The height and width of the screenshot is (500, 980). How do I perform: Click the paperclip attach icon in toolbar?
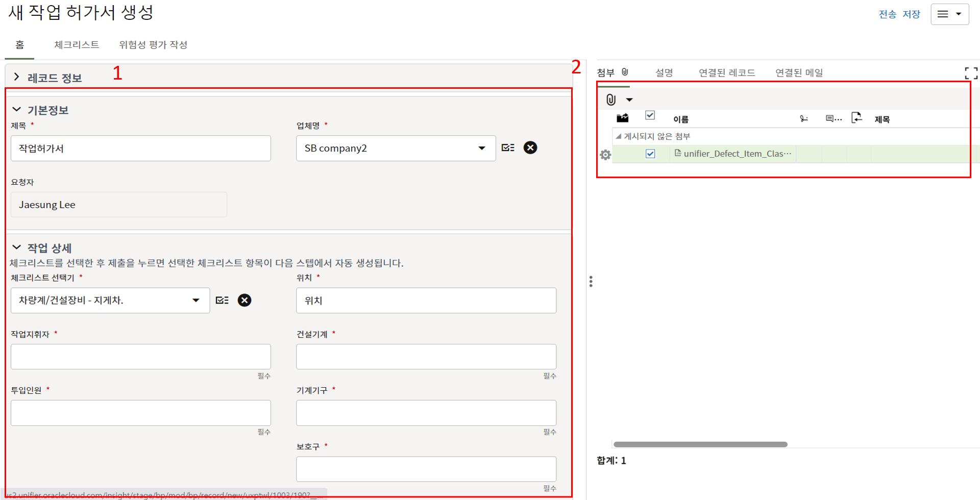[611, 99]
